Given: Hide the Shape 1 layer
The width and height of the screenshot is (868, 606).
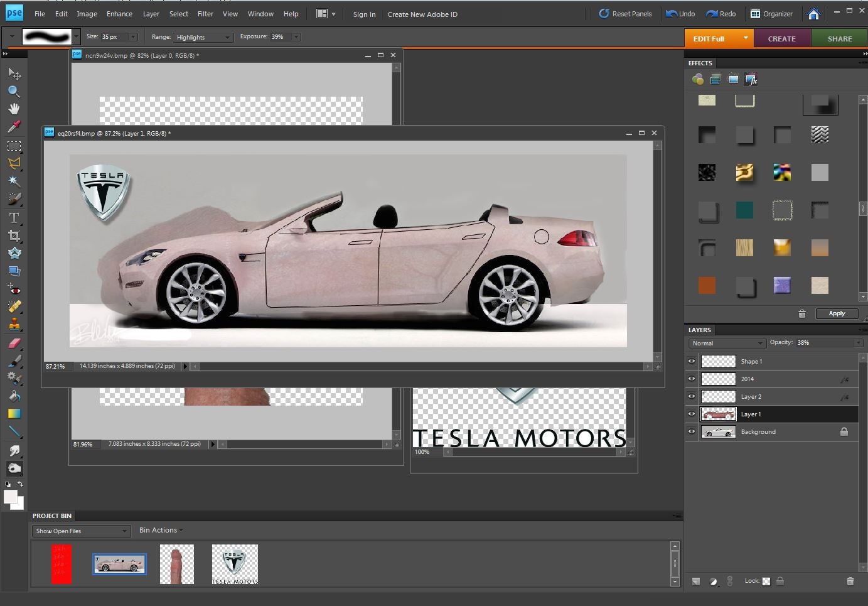Looking at the screenshot, I should [x=692, y=361].
